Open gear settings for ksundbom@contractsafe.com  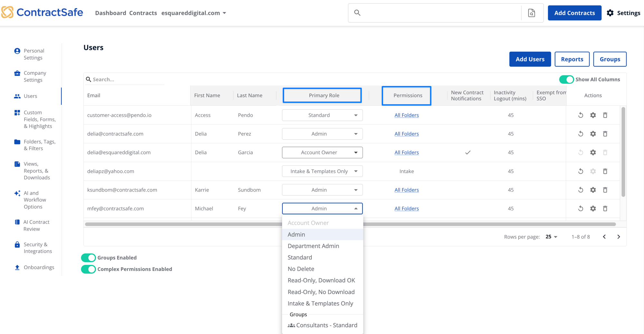[x=593, y=190]
